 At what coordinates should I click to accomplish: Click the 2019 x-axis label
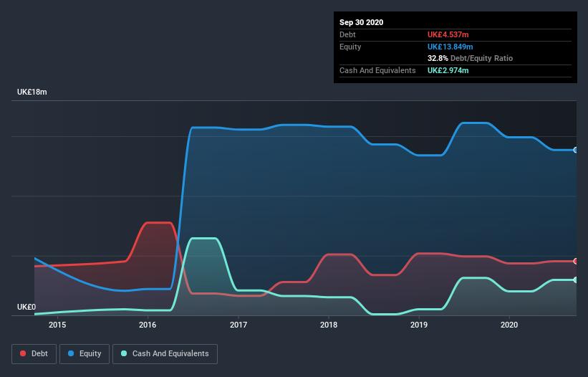pos(419,325)
